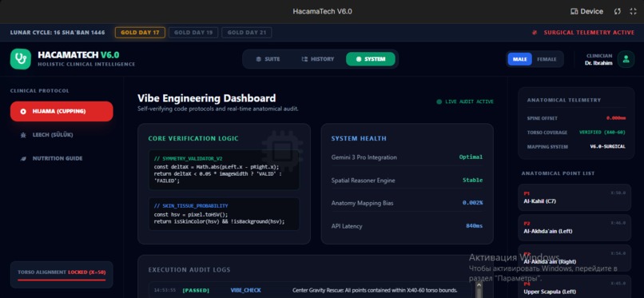Screen dimensions: 644x298
Task: Click the audit log scrollbar
Action: 479,291
